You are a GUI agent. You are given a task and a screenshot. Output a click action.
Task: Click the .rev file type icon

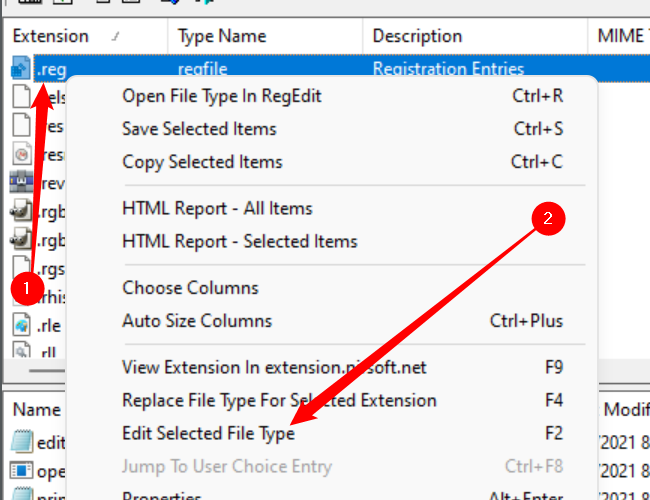pos(22,183)
